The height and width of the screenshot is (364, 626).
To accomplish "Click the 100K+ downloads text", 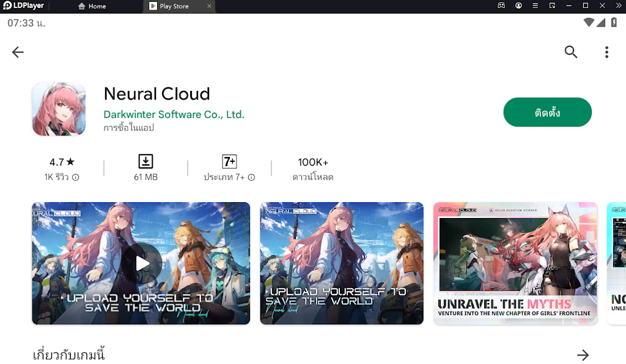I will 313,162.
